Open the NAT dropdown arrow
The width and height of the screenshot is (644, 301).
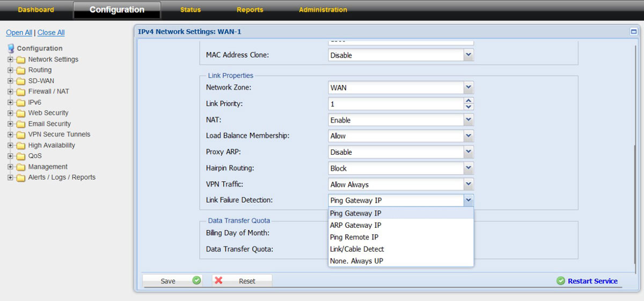click(x=469, y=120)
